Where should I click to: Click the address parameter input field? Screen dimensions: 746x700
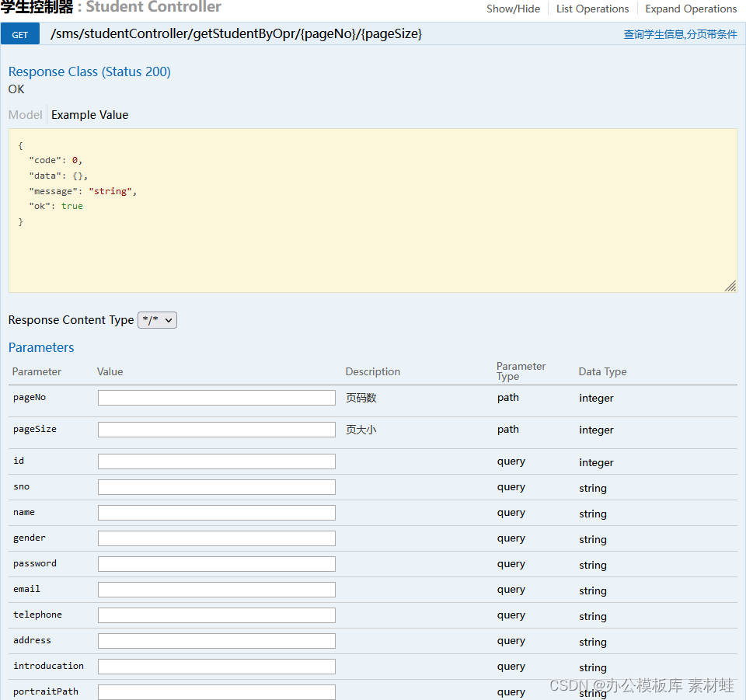tap(216, 641)
